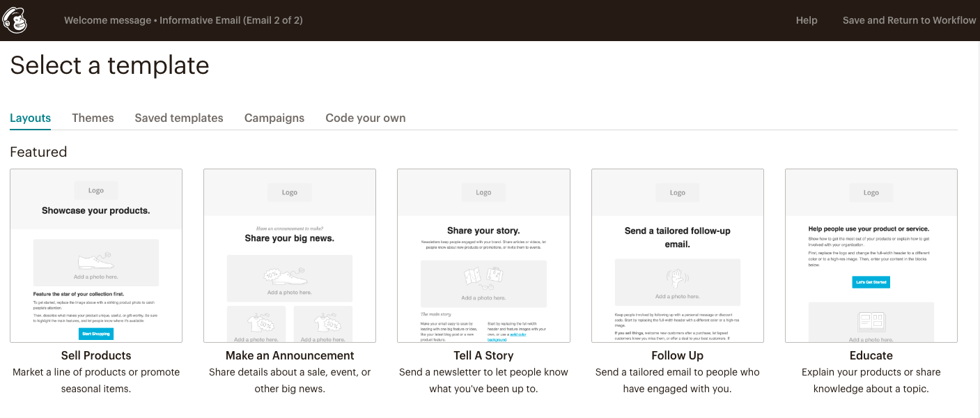Viewport: 980px width, 418px height.
Task: Click the layout icon in Educate preview
Action: click(871, 321)
